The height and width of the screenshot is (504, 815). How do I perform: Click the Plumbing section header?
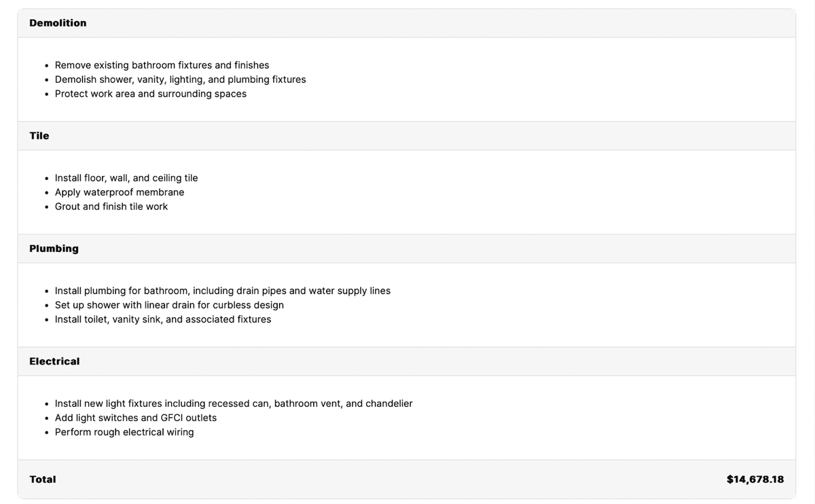tap(54, 249)
